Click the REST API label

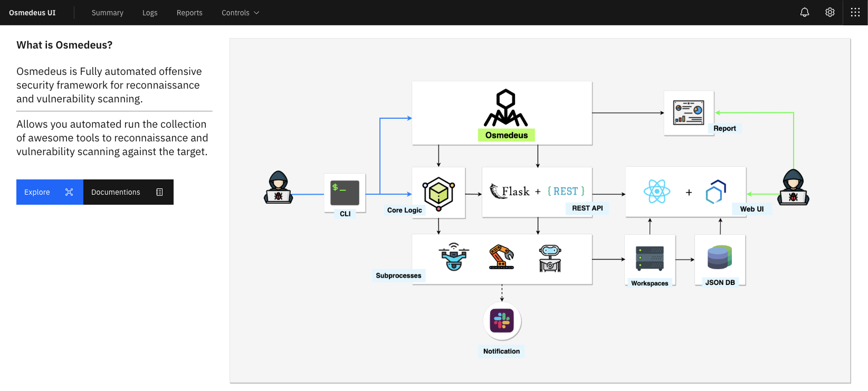(x=587, y=208)
